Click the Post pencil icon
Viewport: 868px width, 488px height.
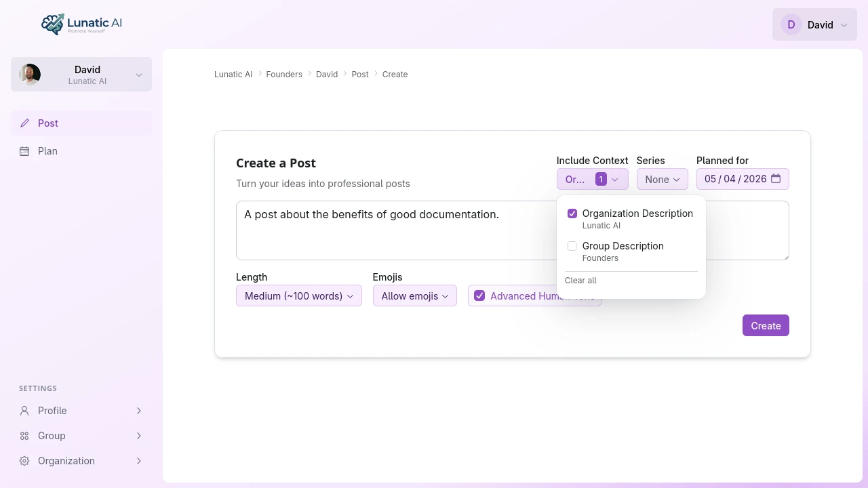click(25, 123)
